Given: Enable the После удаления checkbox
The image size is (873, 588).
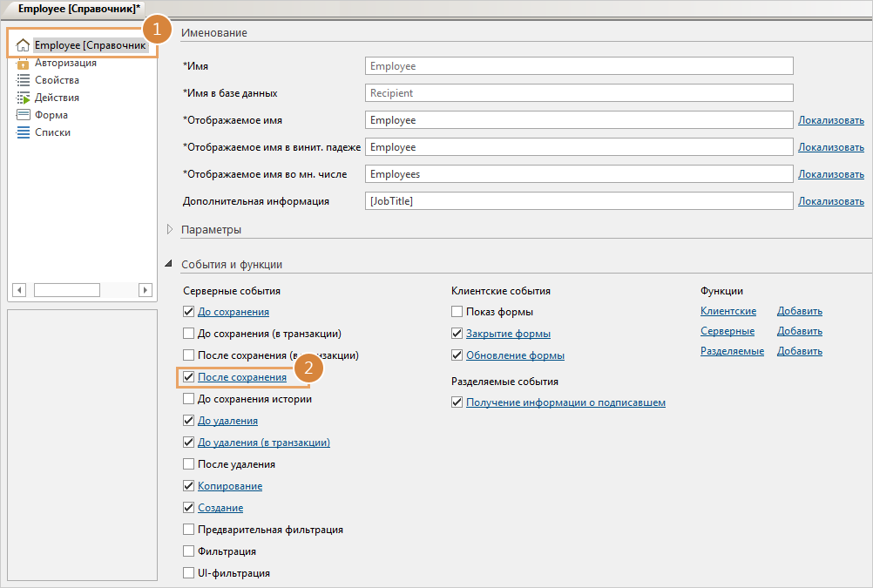Looking at the screenshot, I should tap(188, 464).
